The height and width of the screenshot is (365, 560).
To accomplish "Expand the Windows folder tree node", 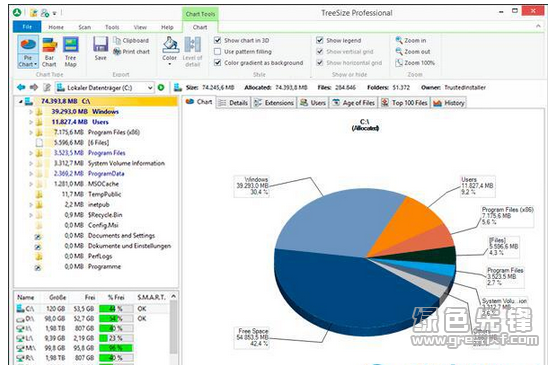I will [x=31, y=112].
